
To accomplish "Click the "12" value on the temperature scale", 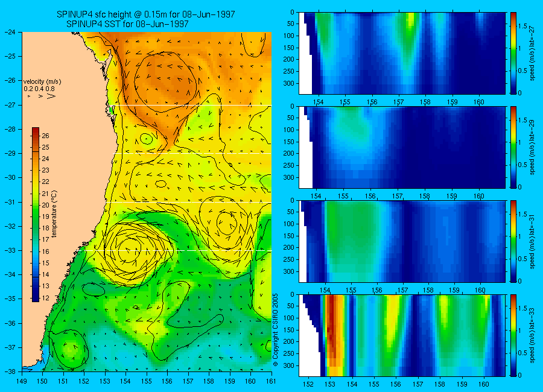I will (45, 298).
